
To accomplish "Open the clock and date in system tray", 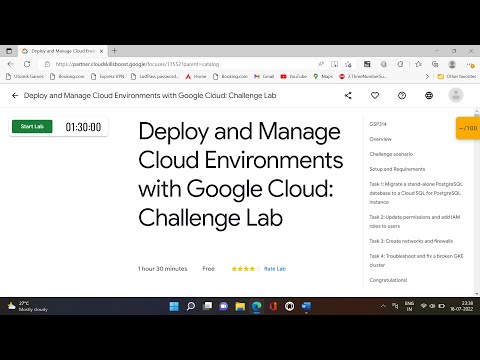I will tap(462, 306).
